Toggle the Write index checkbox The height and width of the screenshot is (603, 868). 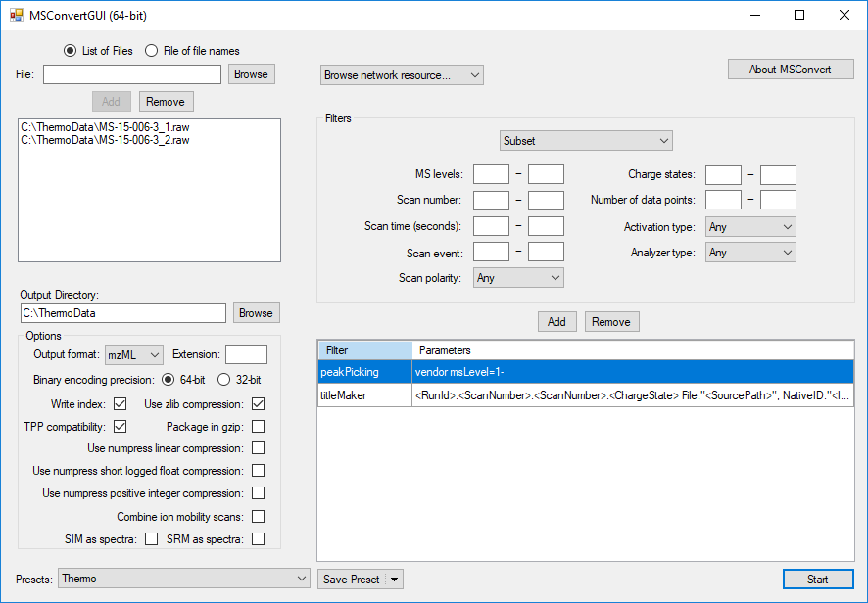(x=121, y=404)
